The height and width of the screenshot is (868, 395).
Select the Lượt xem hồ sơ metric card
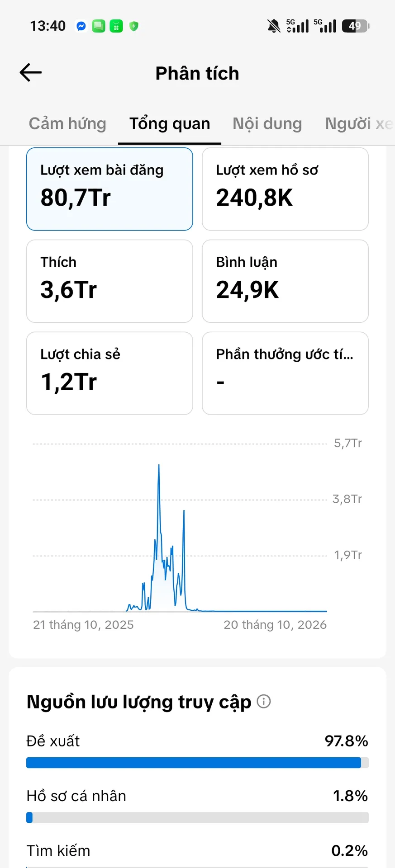(285, 189)
